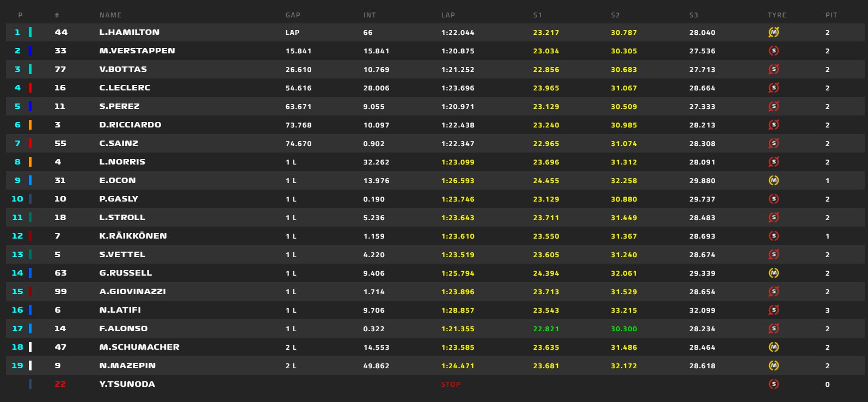
Task: Click Schumacher's medium tyre icon
Action: (773, 347)
